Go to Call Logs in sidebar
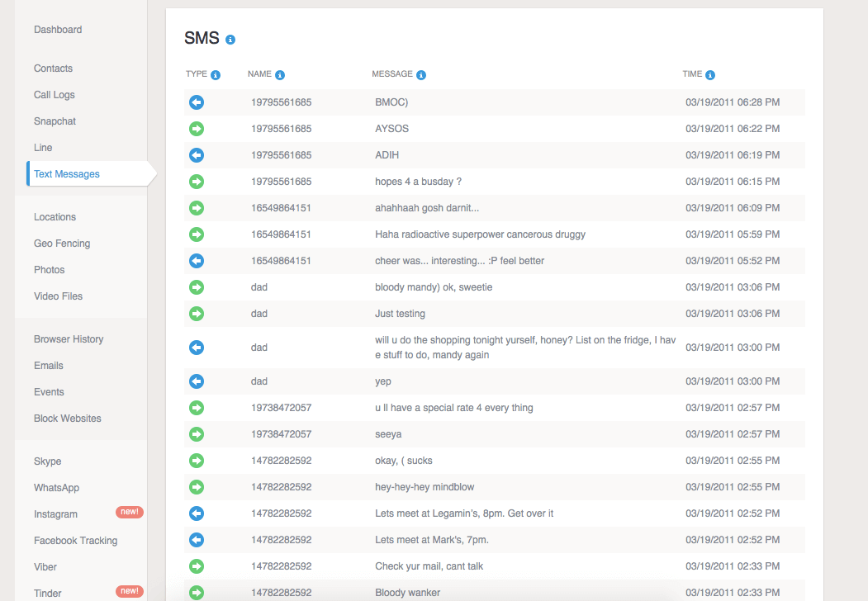Screen dimensions: 868x601 (x=55, y=95)
